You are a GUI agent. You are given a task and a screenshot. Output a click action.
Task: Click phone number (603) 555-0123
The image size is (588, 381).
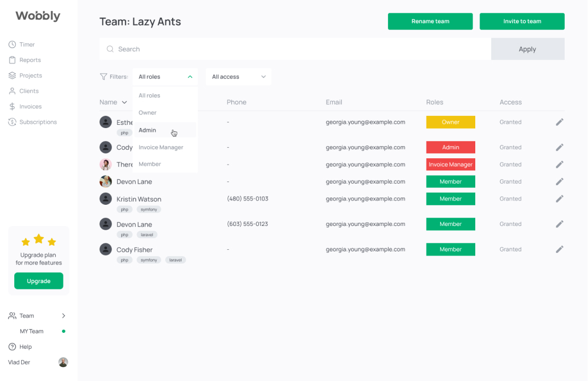point(248,224)
